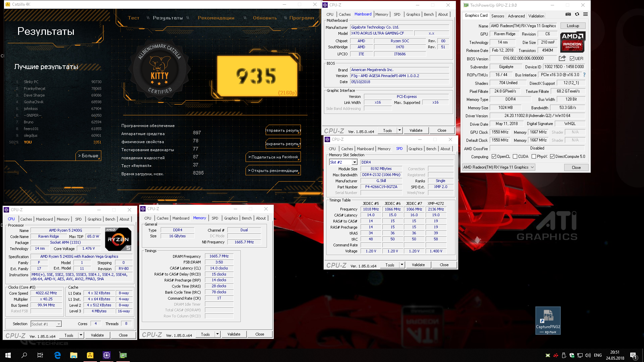The image size is (644, 362).
Task: Click the AMD Radeon Graphics logo in GPU-Z
Action: click(573, 42)
